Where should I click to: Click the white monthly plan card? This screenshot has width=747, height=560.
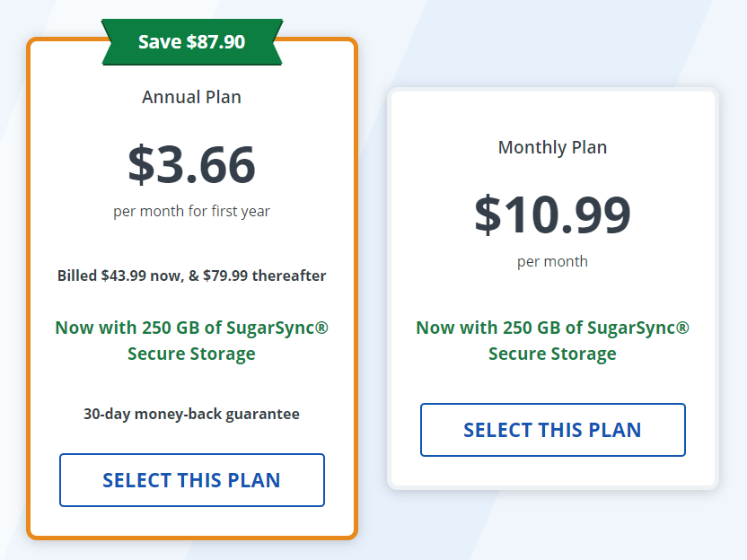[553, 289]
